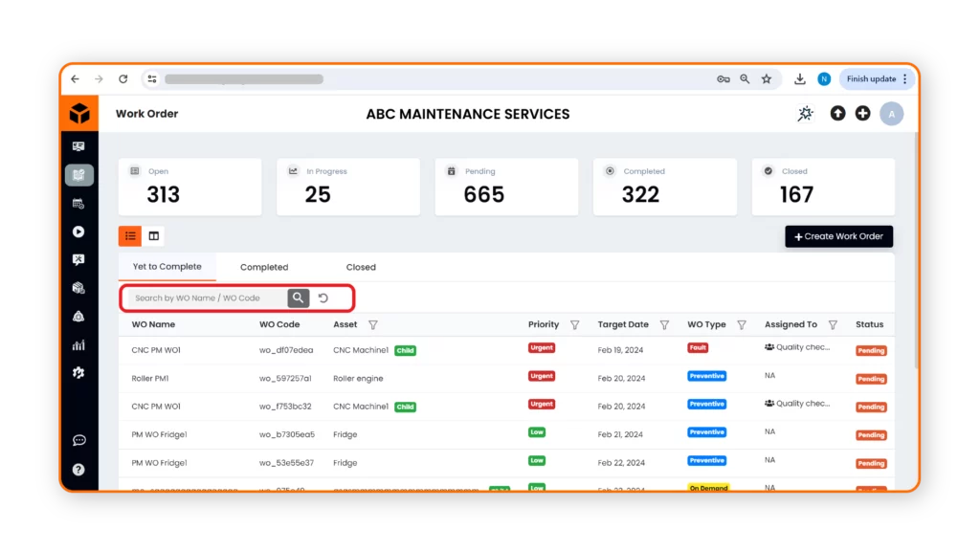The image size is (980, 551).
Task: Click target date Feb 19, 2024
Action: tap(620, 350)
